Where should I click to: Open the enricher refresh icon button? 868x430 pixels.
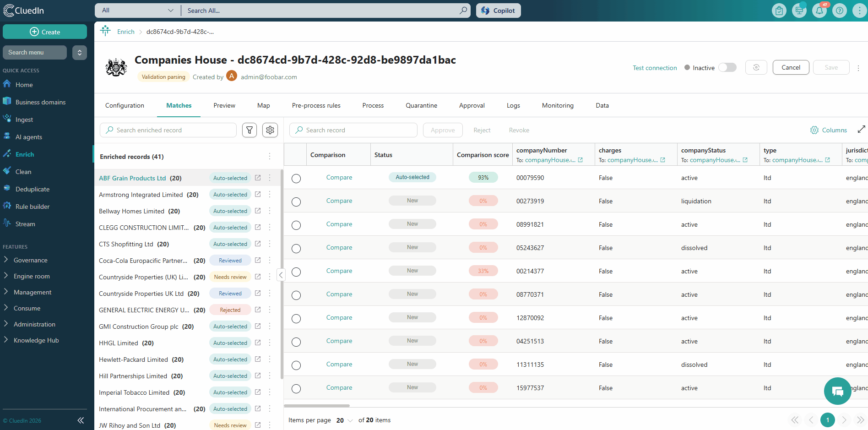click(x=756, y=67)
